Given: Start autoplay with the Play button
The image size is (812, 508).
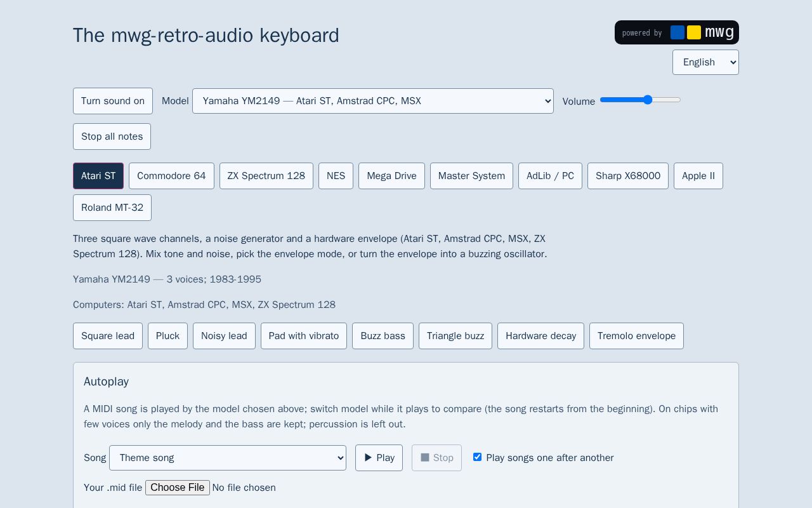Looking at the screenshot, I should click(379, 458).
